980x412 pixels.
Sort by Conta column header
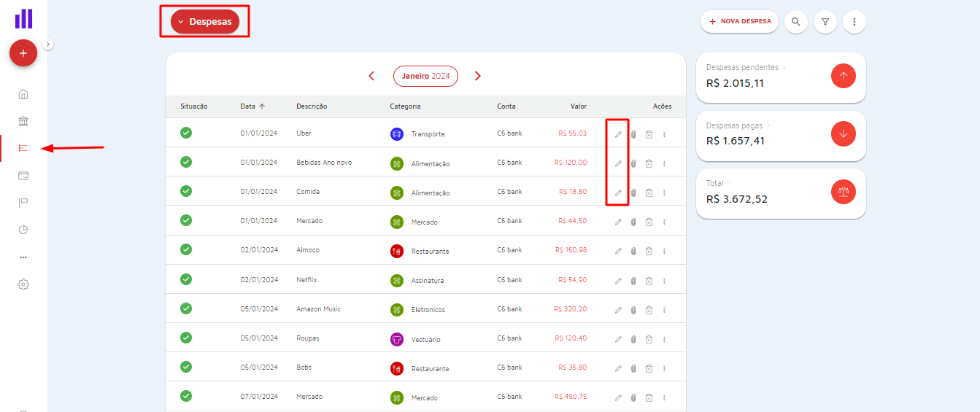[x=506, y=106]
